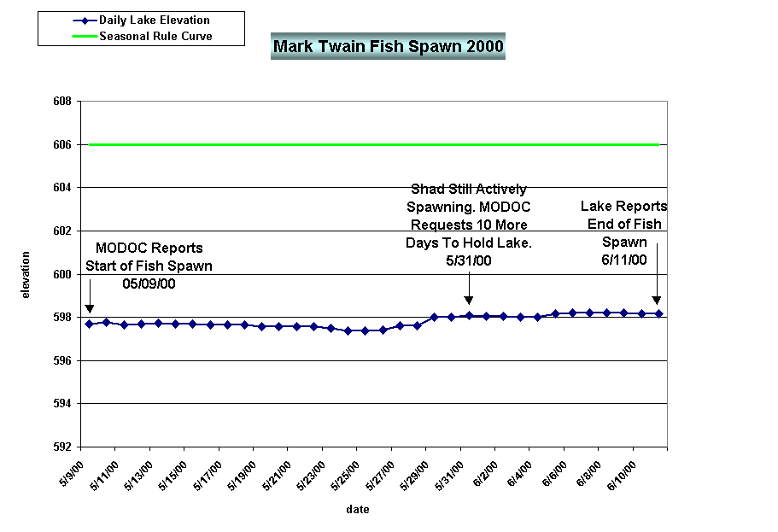778x532 pixels.
Task: Select the Daily Lake Elevation legend entry
Action: point(142,20)
